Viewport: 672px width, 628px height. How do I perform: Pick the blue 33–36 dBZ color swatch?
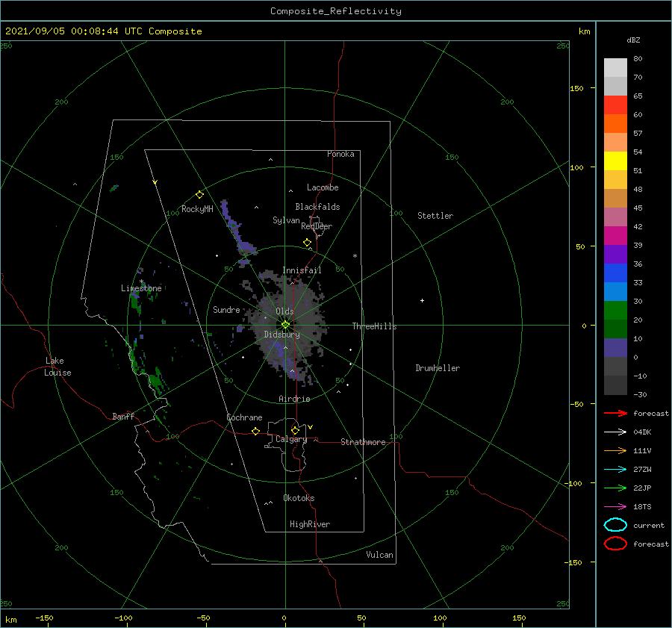click(615, 273)
